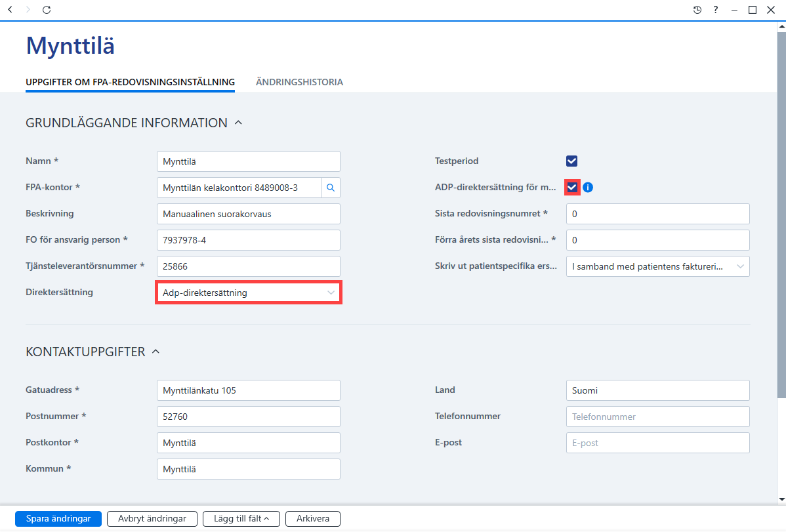
Task: Open the history clock icon
Action: pos(697,10)
